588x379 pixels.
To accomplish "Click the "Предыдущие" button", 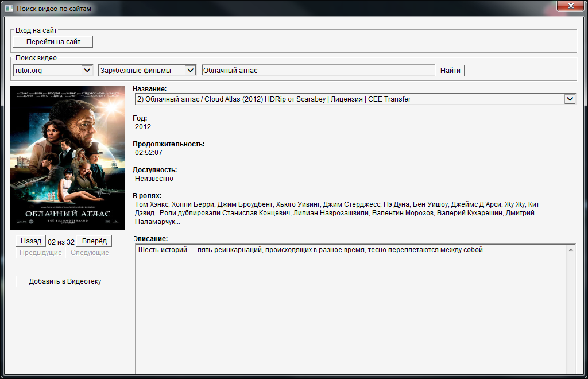I will 40,253.
